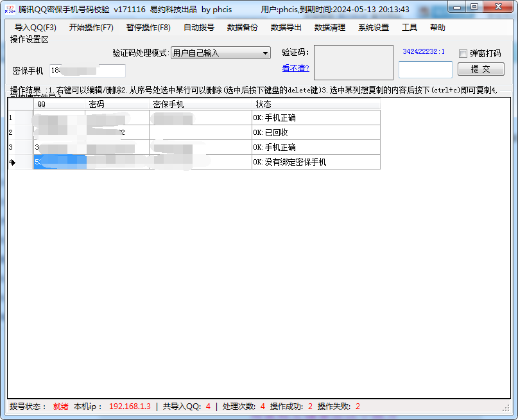Click the 看不清? link

pyautogui.click(x=296, y=68)
